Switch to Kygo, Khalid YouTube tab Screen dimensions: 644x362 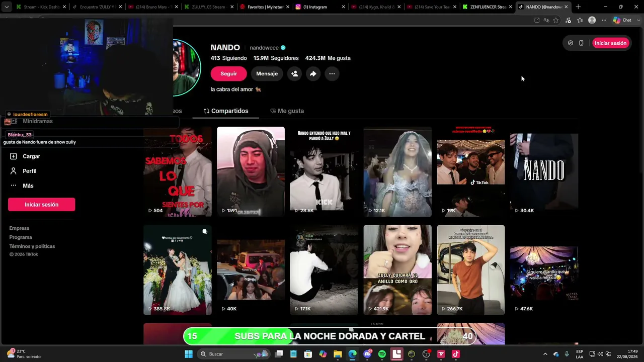tap(375, 7)
